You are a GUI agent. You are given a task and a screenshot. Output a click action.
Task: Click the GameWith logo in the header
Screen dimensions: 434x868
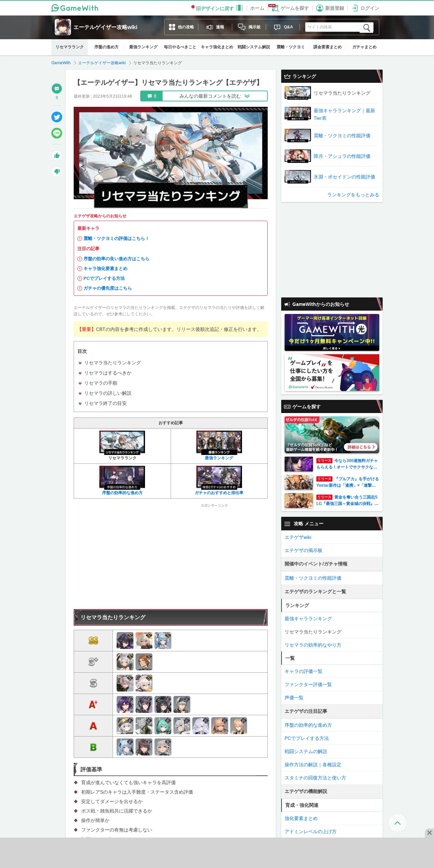pos(75,8)
